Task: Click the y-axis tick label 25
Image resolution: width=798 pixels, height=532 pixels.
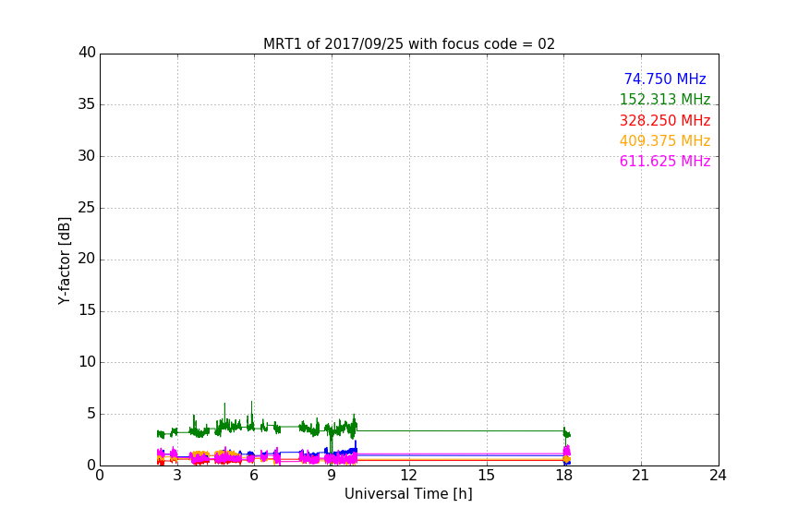Action: pos(87,208)
